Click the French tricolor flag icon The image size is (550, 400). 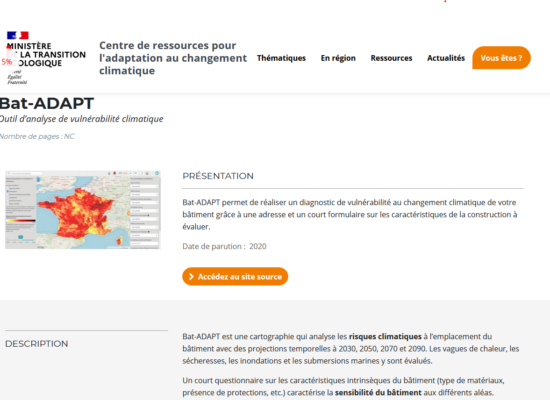[18, 35]
